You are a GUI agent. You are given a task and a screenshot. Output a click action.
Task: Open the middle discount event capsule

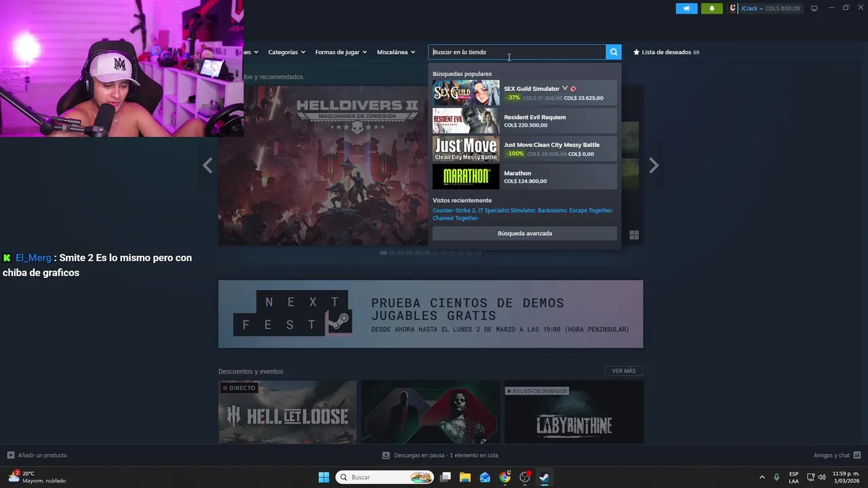(x=431, y=412)
